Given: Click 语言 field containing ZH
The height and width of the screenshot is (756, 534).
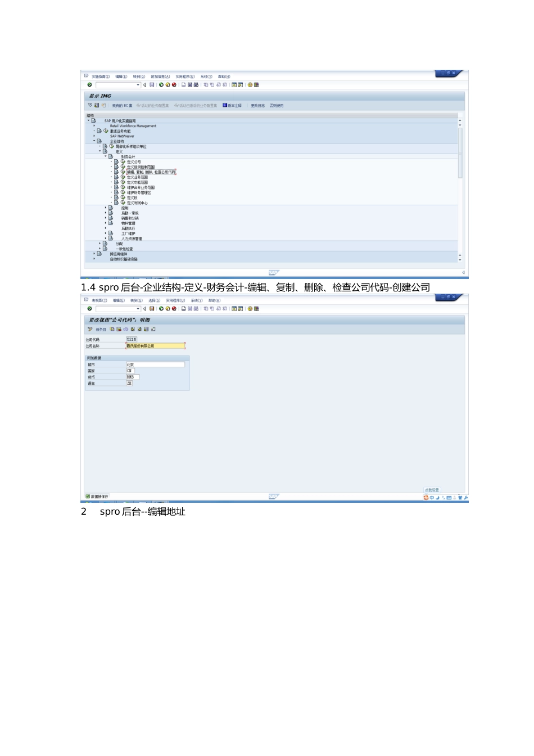Looking at the screenshot, I should click(129, 383).
